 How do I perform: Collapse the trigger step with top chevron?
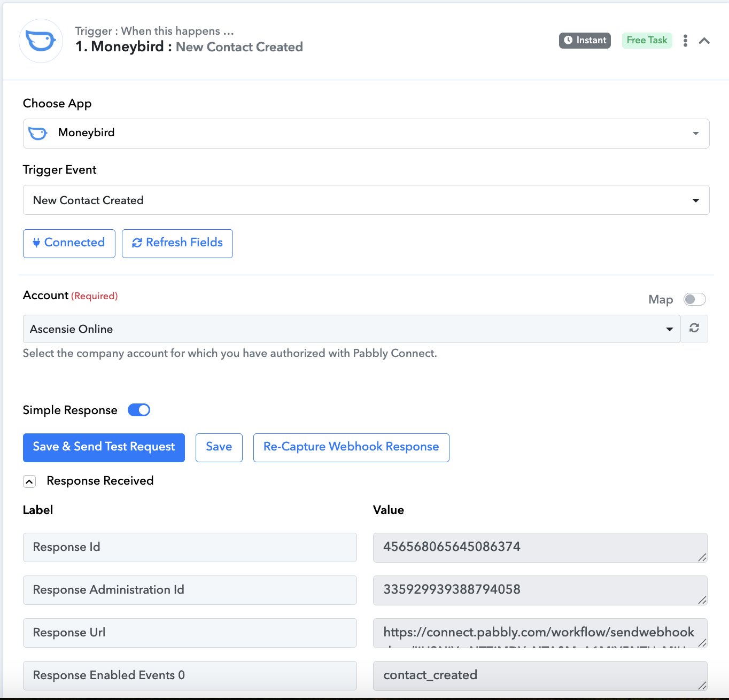[x=704, y=41]
